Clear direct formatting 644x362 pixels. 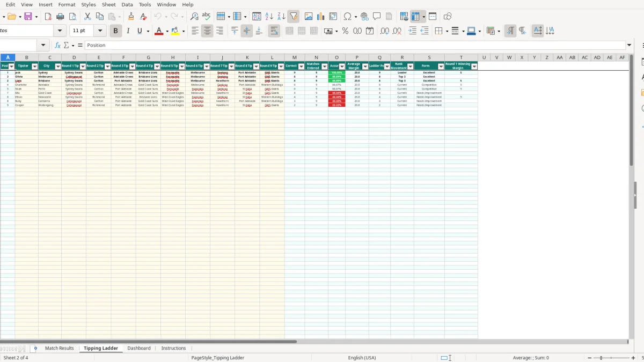[x=143, y=17]
